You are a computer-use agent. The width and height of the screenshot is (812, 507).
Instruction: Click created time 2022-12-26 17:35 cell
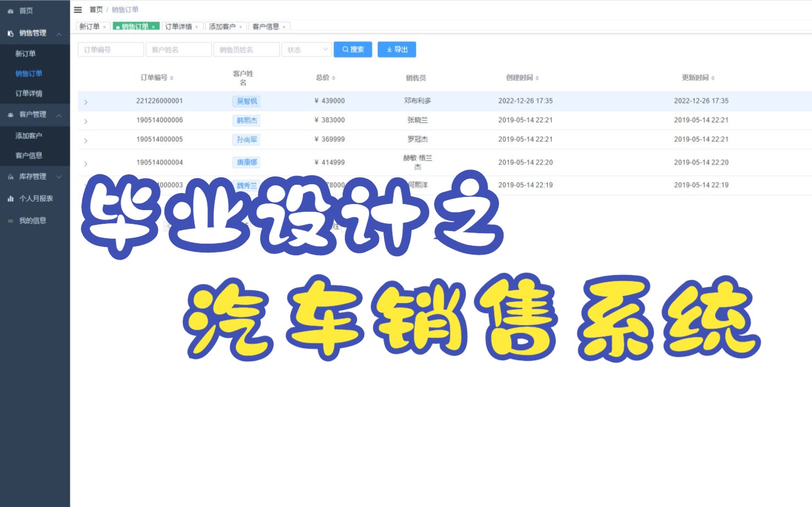[x=525, y=101]
